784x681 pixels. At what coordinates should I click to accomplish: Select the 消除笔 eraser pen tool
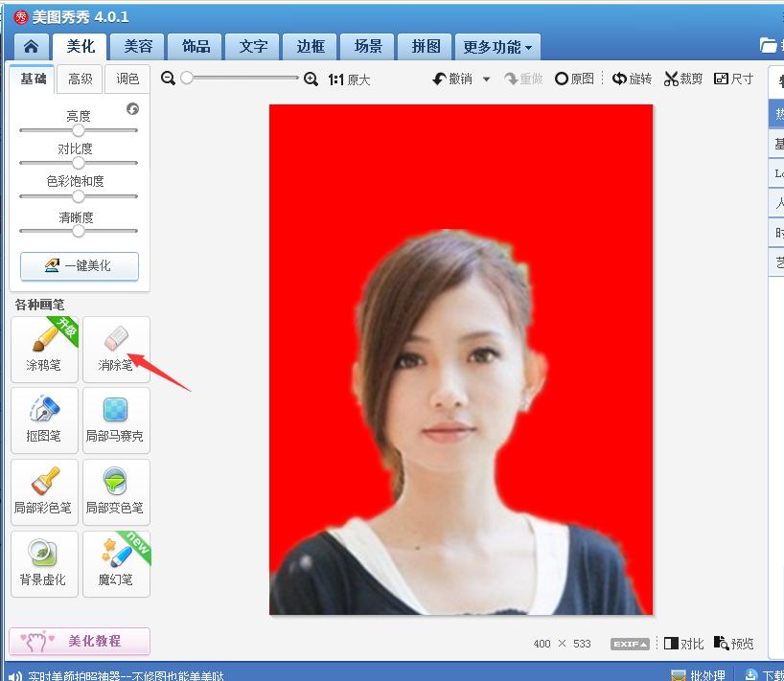click(x=116, y=349)
